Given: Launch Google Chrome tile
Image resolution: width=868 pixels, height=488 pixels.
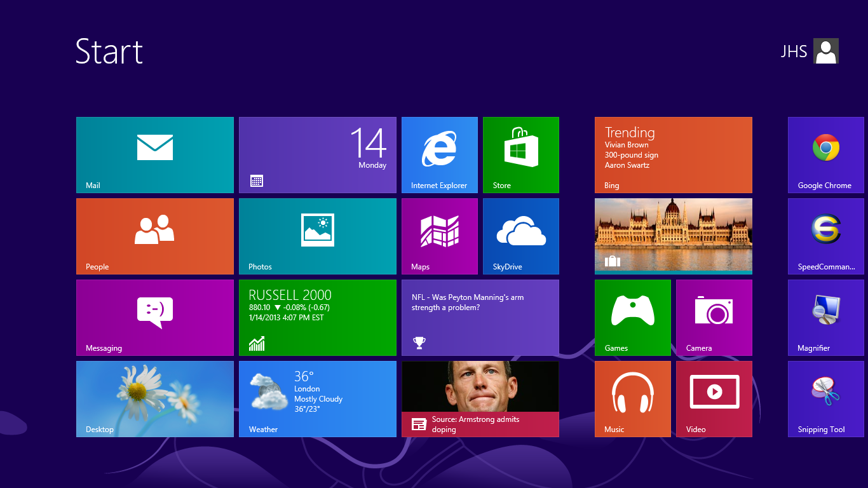Looking at the screenshot, I should (x=825, y=154).
